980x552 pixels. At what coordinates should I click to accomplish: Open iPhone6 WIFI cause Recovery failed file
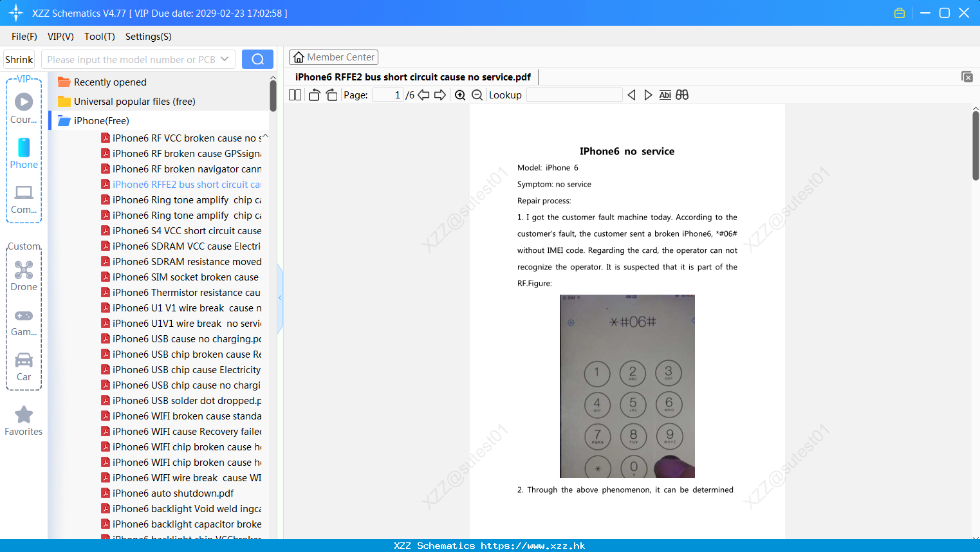click(181, 432)
